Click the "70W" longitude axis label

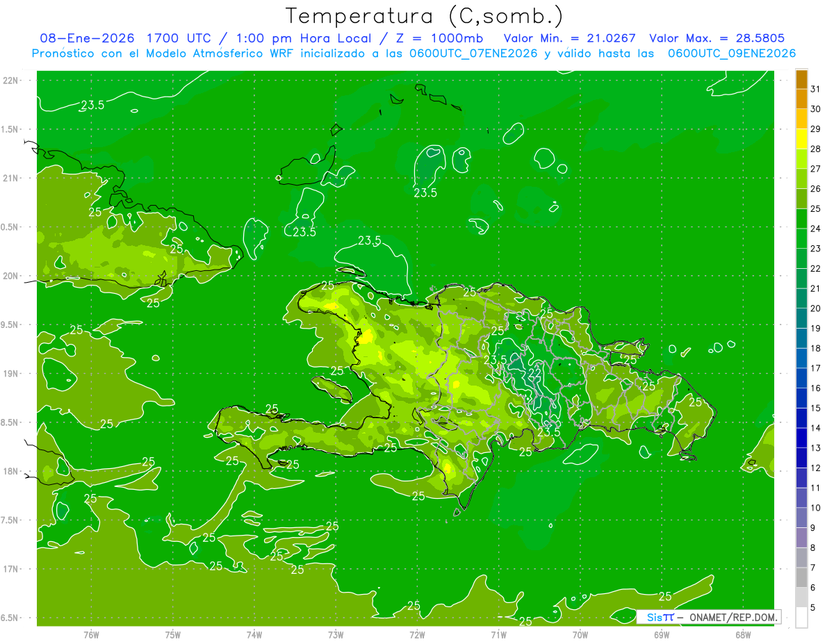click(580, 634)
